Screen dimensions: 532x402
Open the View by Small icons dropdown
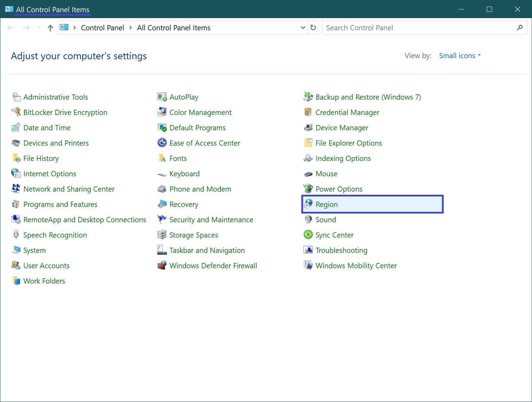[460, 56]
